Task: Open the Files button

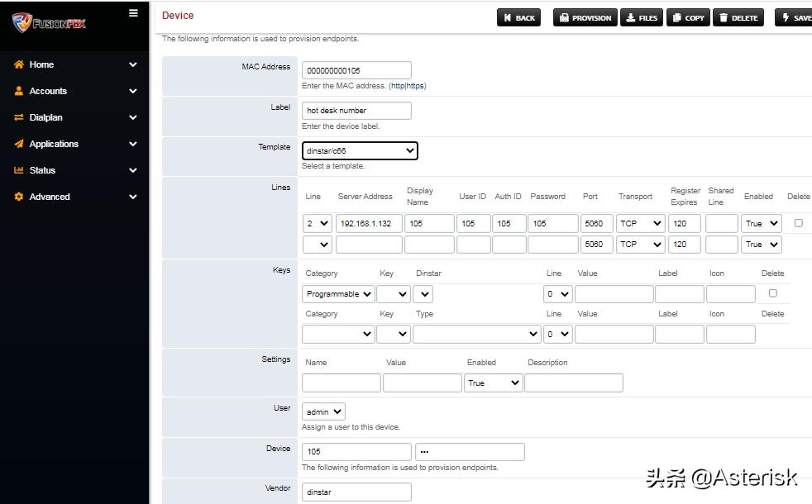Action: pos(642,17)
